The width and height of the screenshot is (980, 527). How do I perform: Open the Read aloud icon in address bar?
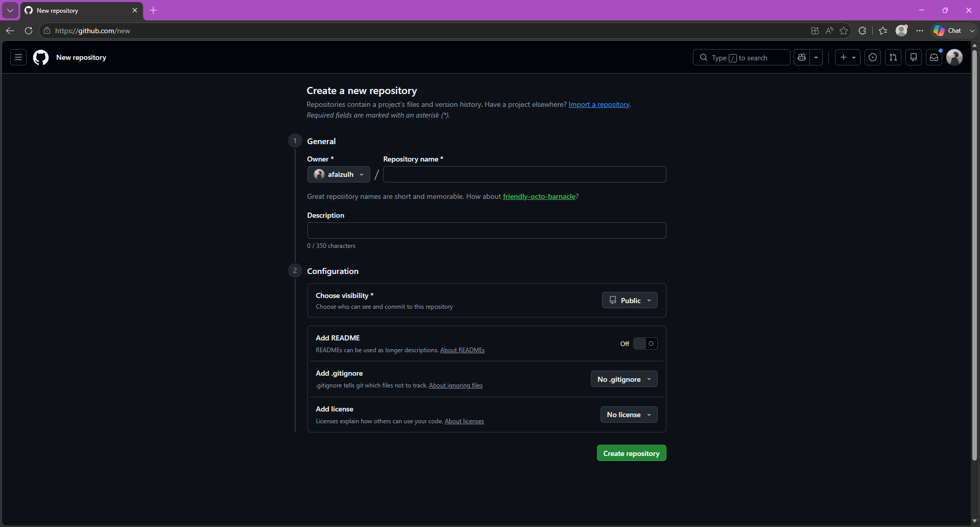coord(829,31)
